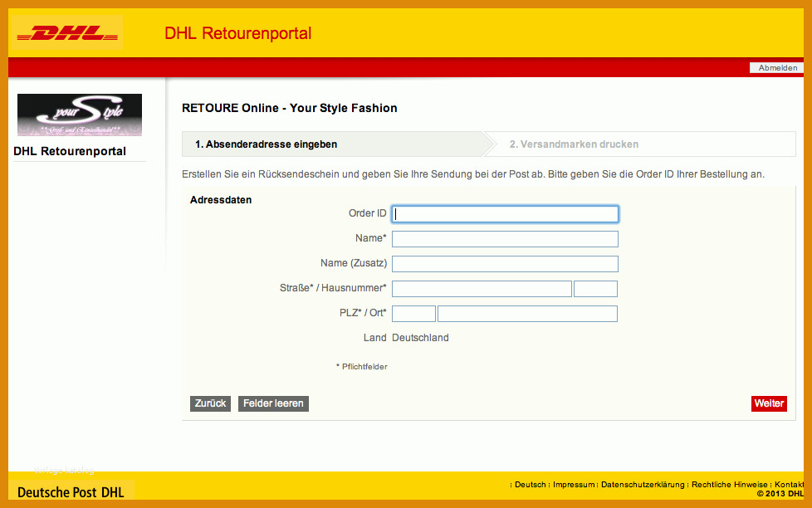Click the Hausnummer input field
812x508 pixels.
click(595, 288)
